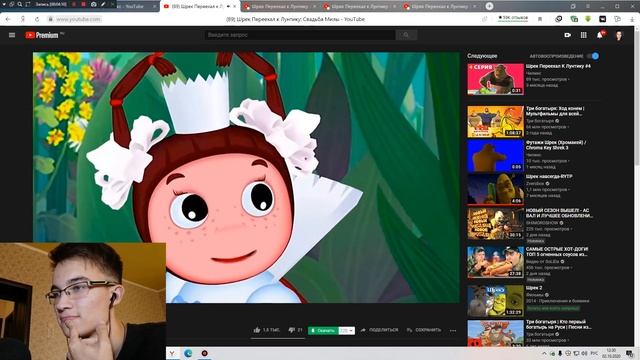Open a new browser tab with plus
Viewport: 640px width, 360px height.
pos(489,6)
